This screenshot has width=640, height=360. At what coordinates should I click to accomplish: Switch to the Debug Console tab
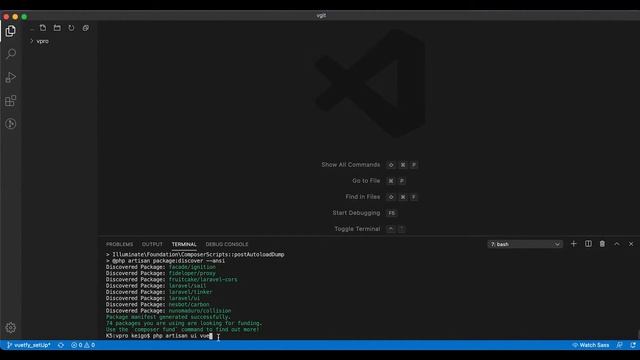[227, 244]
